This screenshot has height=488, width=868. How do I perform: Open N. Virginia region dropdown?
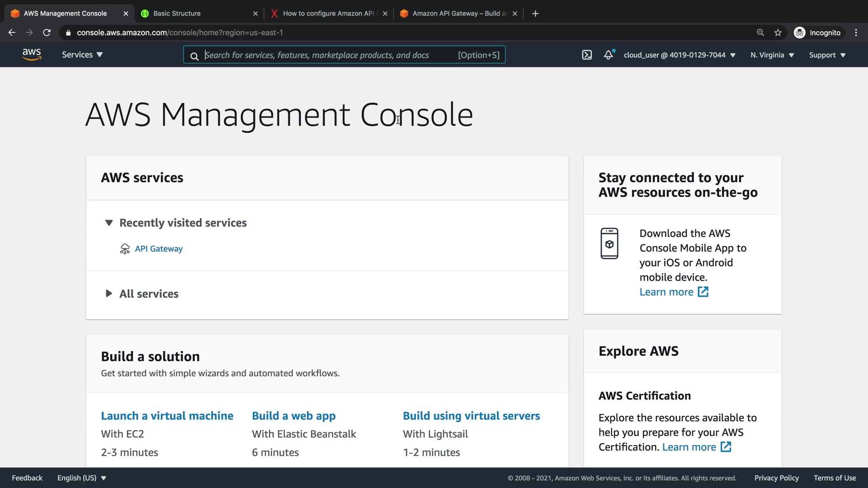[772, 55]
